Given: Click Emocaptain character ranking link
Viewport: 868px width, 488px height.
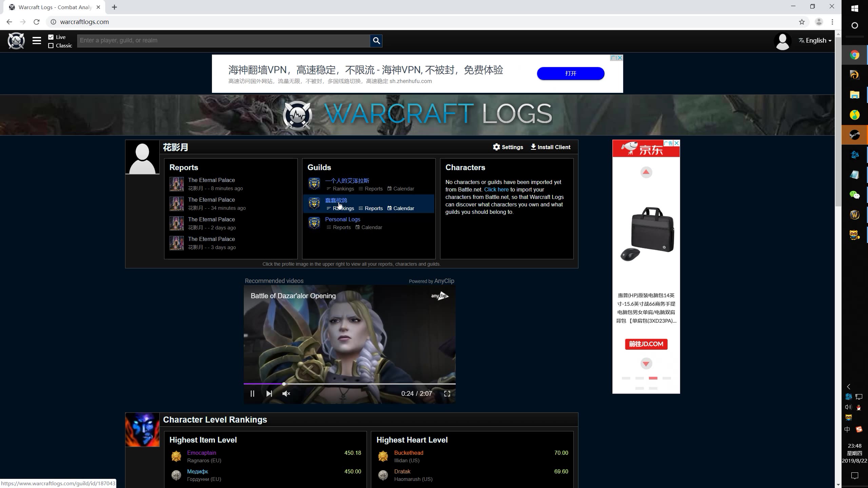Looking at the screenshot, I should (x=202, y=453).
